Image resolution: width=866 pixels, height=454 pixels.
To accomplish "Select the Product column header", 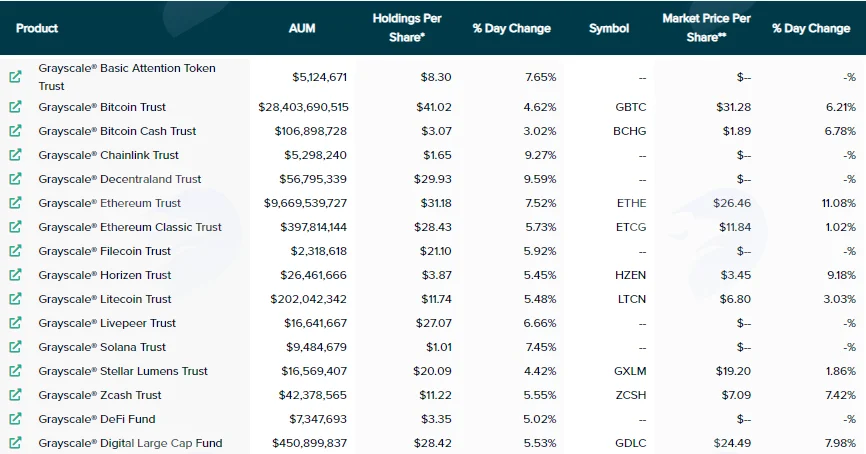I will 37,28.
